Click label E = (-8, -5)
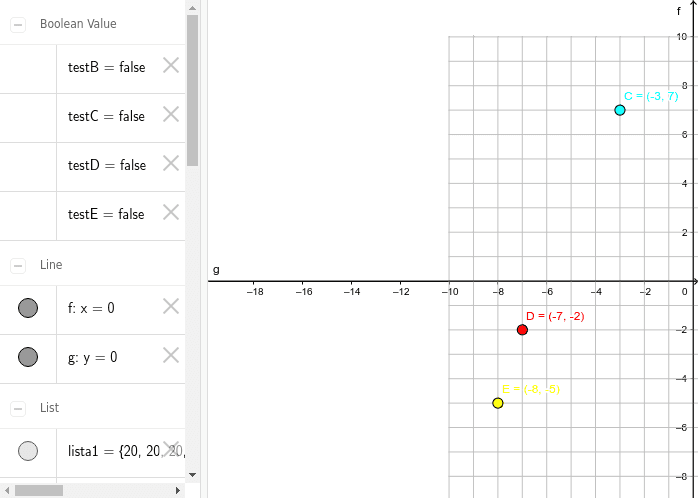Screen dimensions: 700x500 click(x=531, y=389)
